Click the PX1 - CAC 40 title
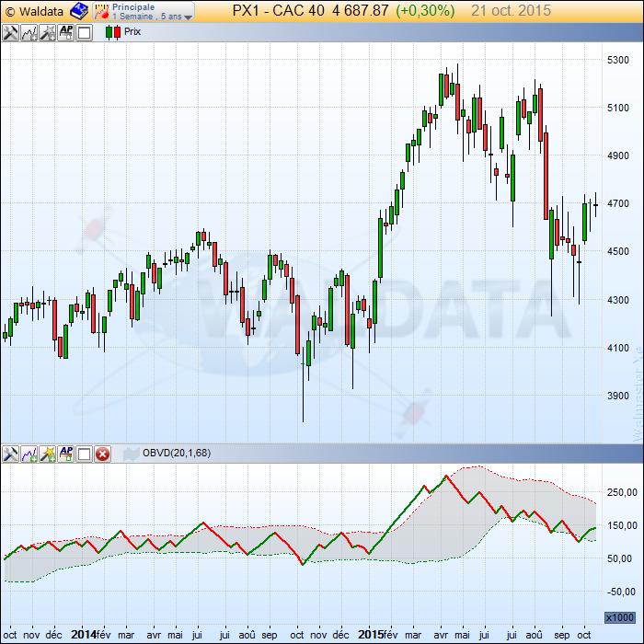Screen dimensions: 644x644 [279, 10]
